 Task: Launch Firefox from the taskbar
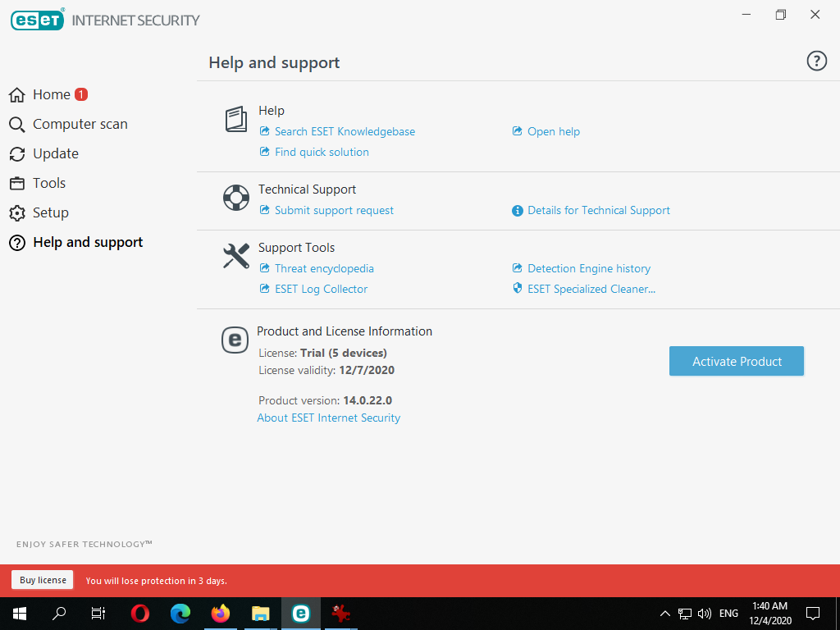(x=220, y=614)
